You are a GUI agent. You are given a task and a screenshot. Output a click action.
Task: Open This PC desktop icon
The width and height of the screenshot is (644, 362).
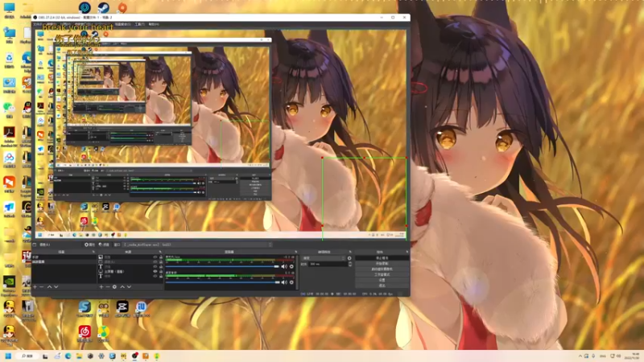9,10
